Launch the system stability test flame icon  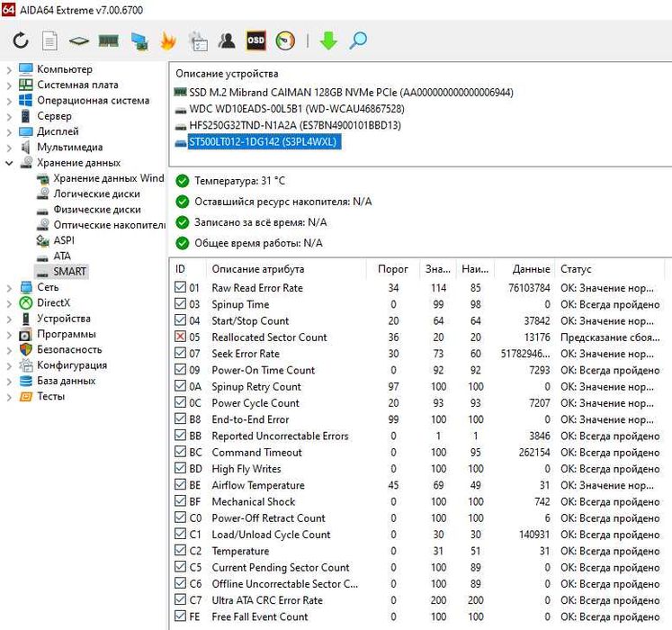(x=168, y=40)
